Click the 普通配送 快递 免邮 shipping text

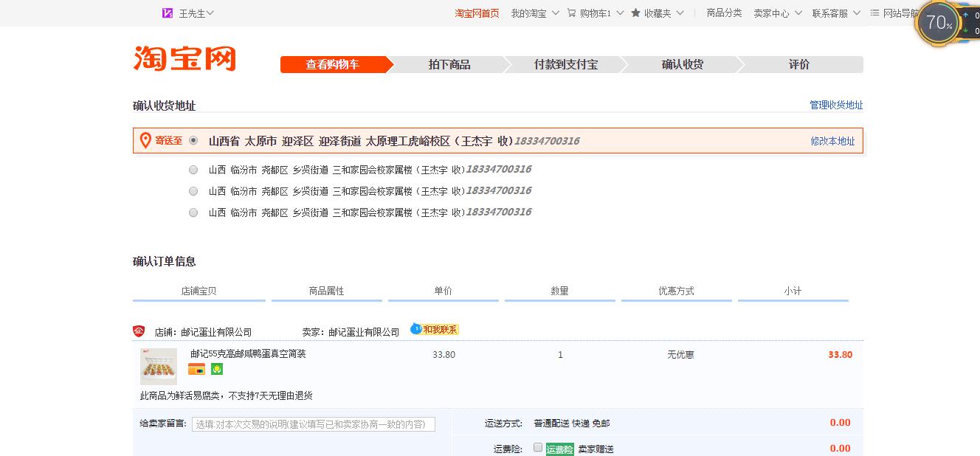[572, 424]
